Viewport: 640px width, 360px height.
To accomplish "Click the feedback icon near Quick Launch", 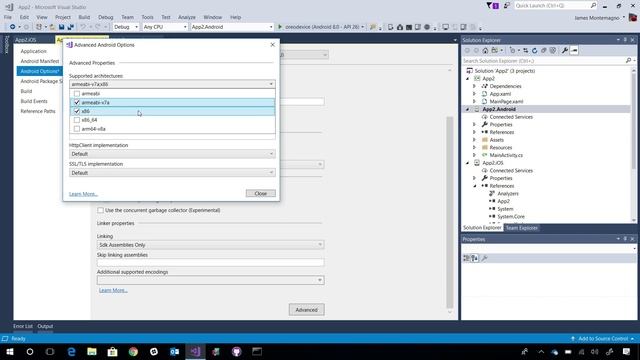I will click(507, 6).
